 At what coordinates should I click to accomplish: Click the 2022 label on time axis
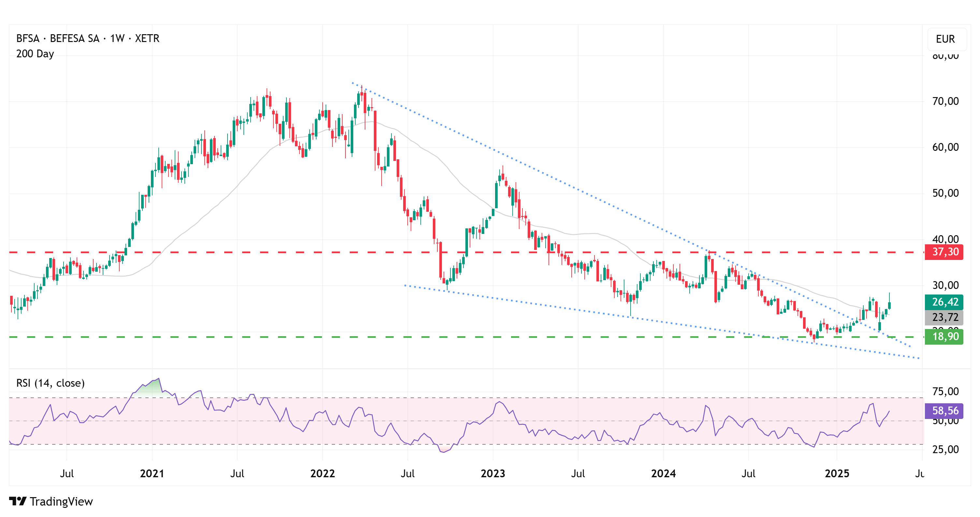point(322,473)
